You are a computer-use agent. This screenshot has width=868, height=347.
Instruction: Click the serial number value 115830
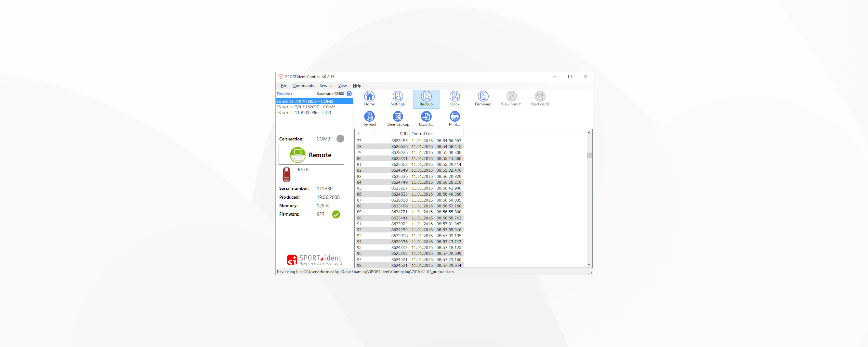click(x=324, y=188)
